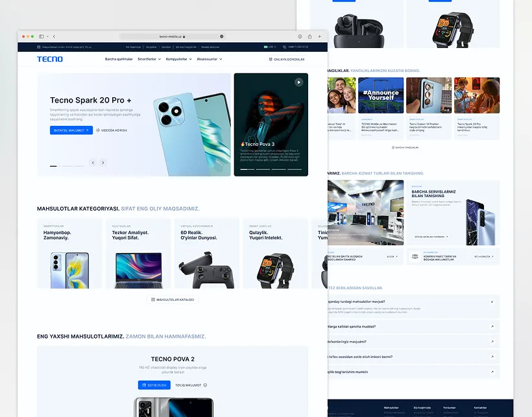Click the browser share icon
The width and height of the screenshot is (532, 417).
pyautogui.click(x=309, y=36)
